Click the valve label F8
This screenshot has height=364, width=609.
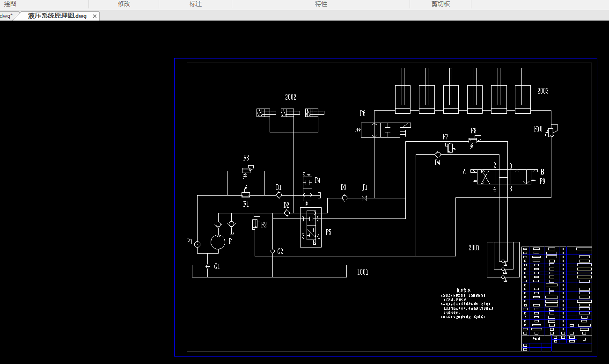[473, 131]
